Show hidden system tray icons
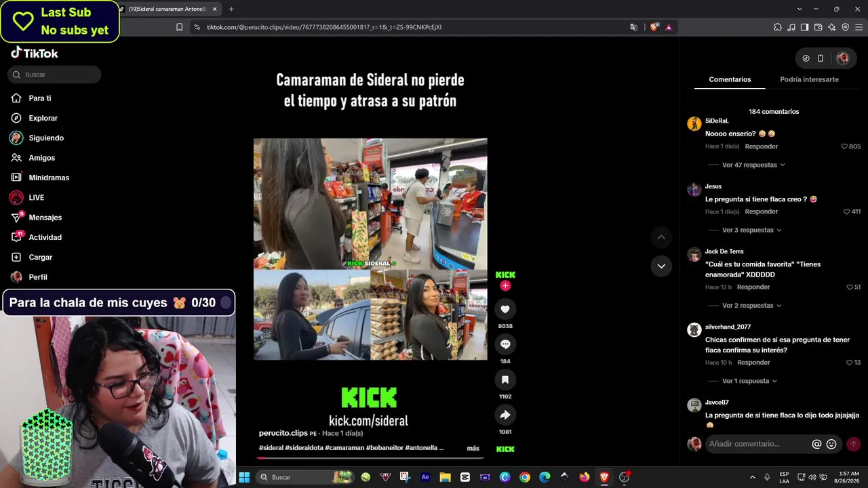This screenshot has width=868, height=488. pyautogui.click(x=752, y=477)
